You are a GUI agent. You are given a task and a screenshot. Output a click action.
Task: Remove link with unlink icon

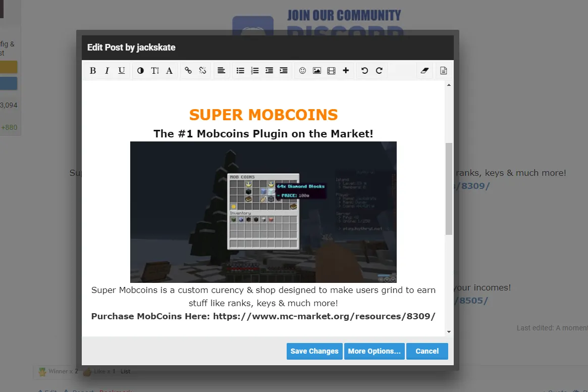pyautogui.click(x=202, y=71)
